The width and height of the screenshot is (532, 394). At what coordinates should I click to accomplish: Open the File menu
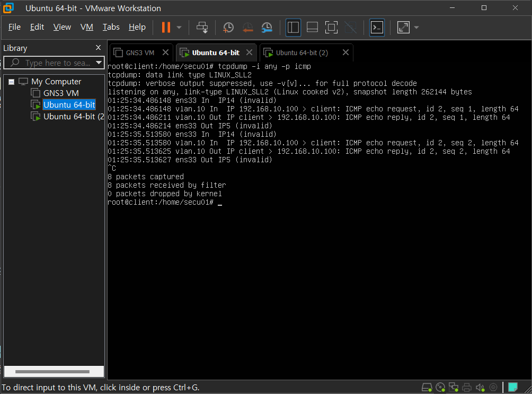tap(14, 27)
